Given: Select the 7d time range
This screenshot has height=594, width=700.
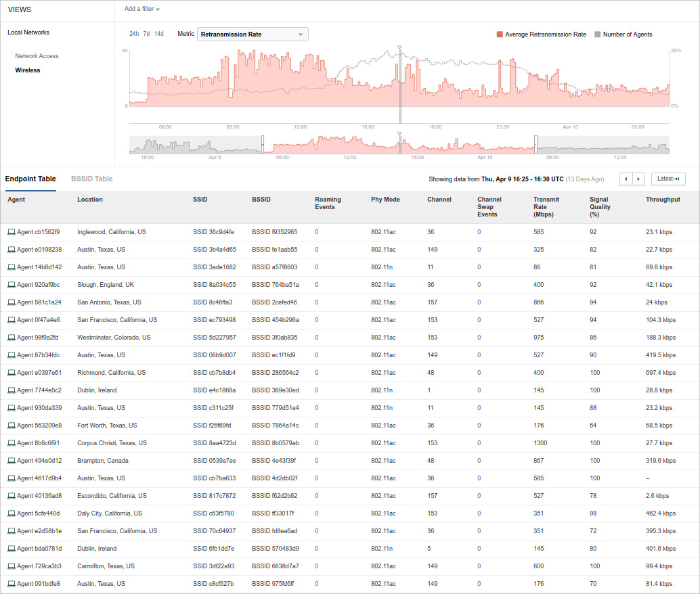Looking at the screenshot, I should coord(146,34).
